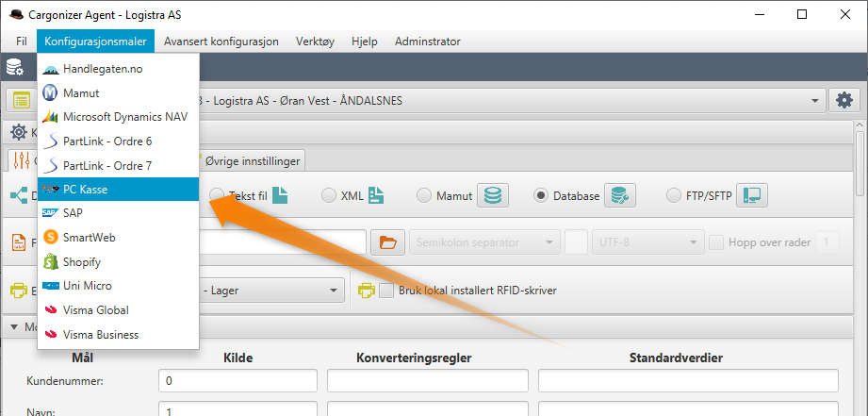Choose Visma Global template

[x=119, y=310]
